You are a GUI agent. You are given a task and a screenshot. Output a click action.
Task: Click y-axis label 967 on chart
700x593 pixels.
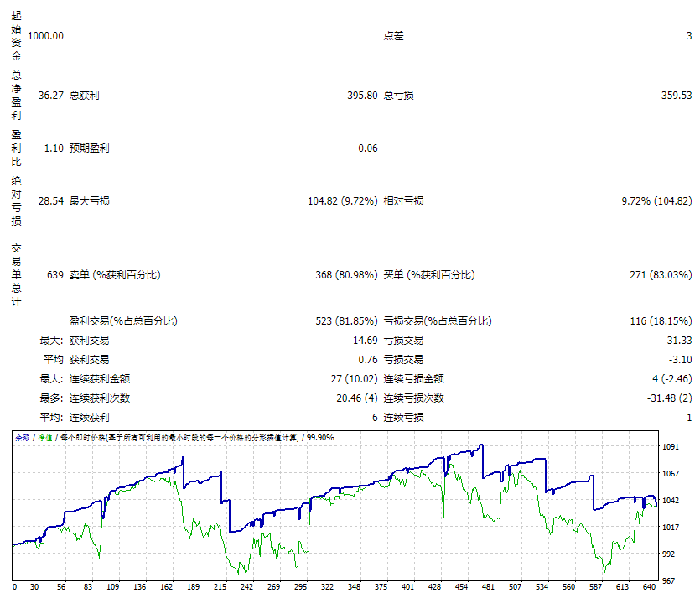click(x=668, y=581)
